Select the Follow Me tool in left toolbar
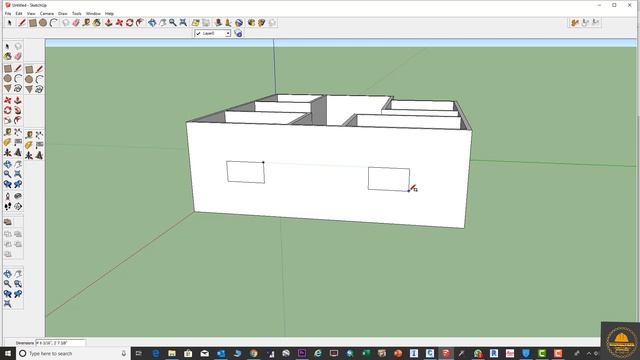Image resolution: width=640 pixels, height=360 pixels. pos(18,110)
